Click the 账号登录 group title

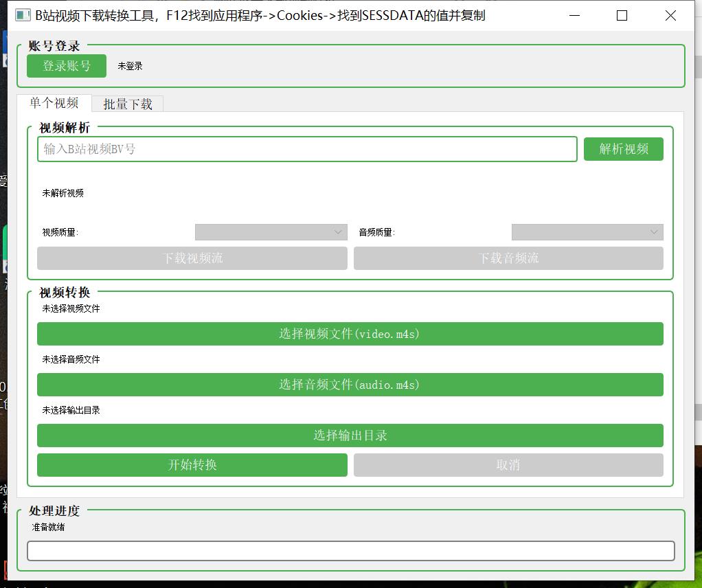(54, 45)
